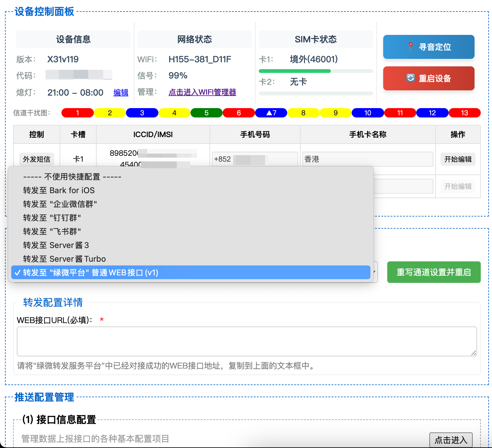This screenshot has height=448, width=492.
Task: Click channel 13 indicator
Action: click(x=464, y=113)
